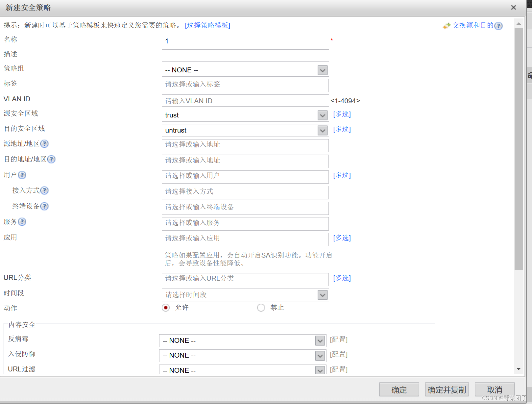Click 配置 link for 入侵防御
The image size is (532, 404).
tap(339, 354)
